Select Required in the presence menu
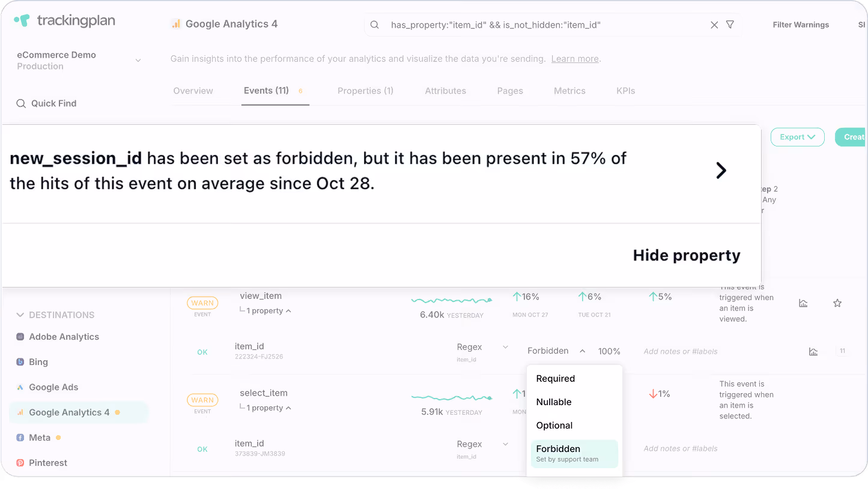 [574, 379]
